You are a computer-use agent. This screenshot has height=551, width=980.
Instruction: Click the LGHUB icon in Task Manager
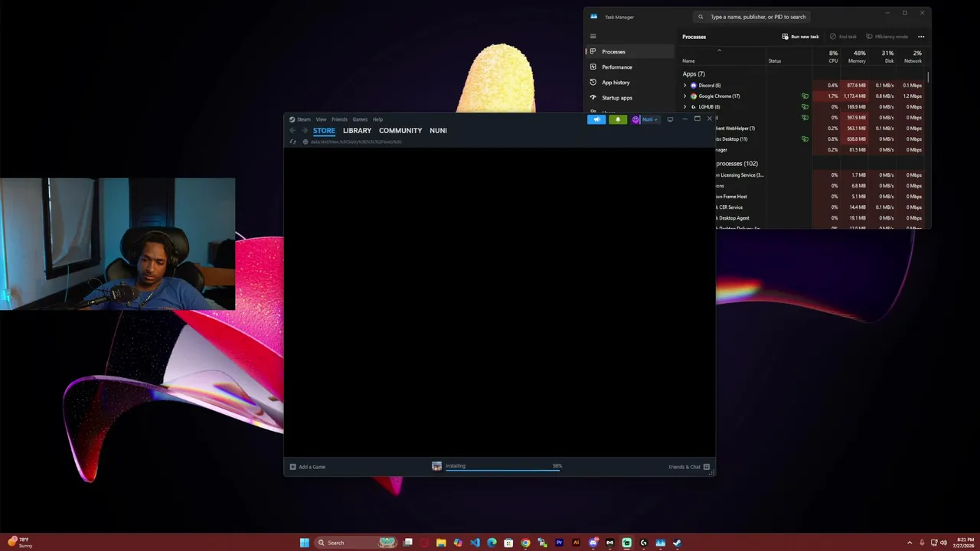tap(694, 107)
